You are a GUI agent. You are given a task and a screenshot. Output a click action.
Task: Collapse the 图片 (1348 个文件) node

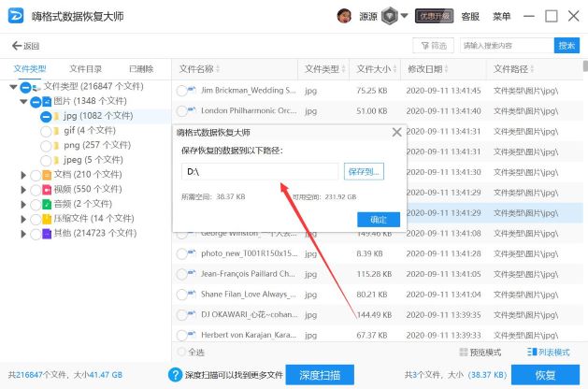click(x=23, y=101)
